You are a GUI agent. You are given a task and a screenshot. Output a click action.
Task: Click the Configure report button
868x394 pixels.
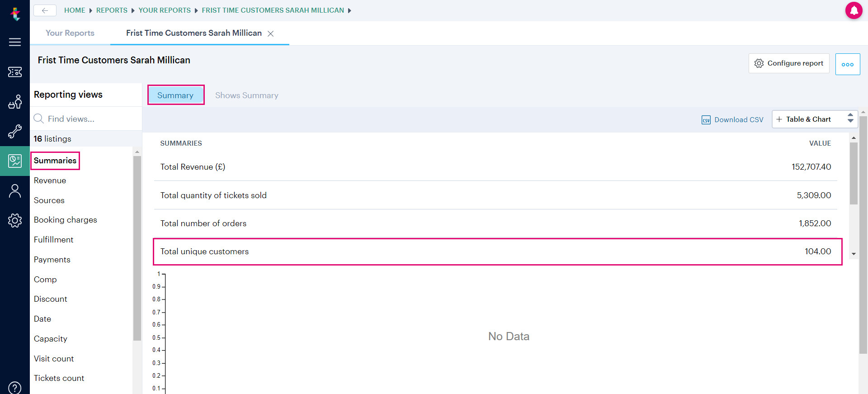click(789, 63)
